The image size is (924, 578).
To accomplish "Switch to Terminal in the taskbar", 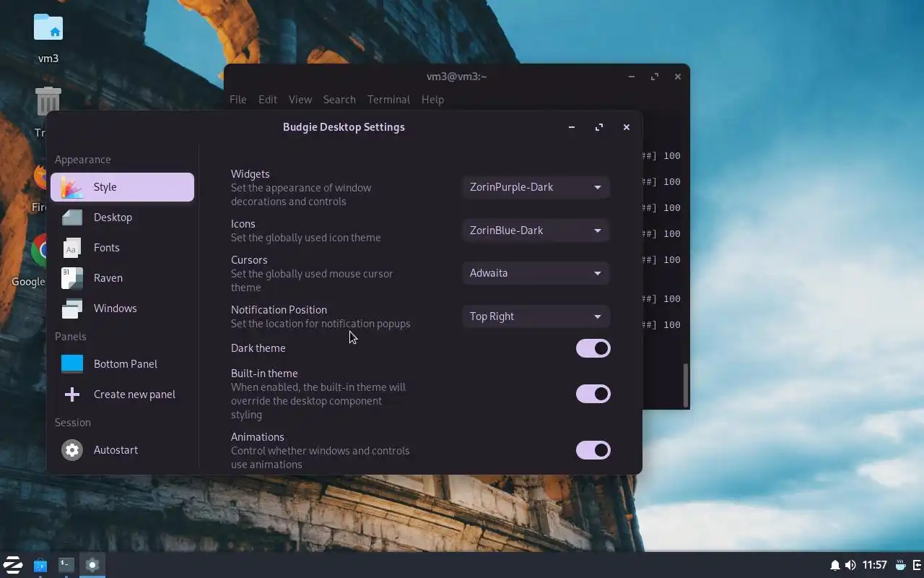I will (66, 565).
